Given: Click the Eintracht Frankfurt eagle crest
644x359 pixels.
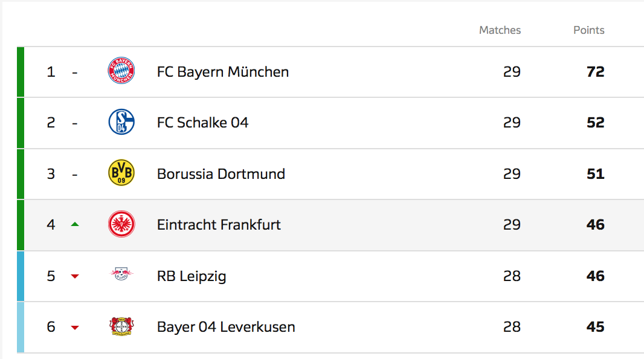Looking at the screenshot, I should (121, 225).
